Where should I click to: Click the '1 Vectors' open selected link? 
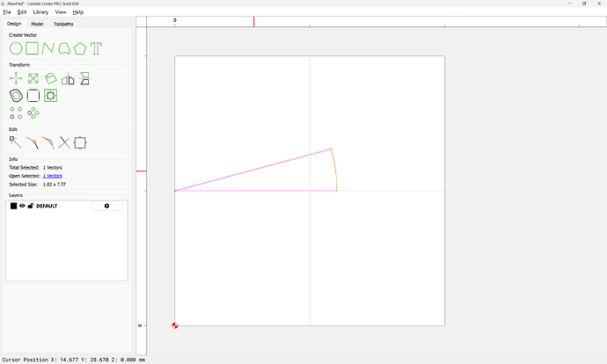click(52, 176)
